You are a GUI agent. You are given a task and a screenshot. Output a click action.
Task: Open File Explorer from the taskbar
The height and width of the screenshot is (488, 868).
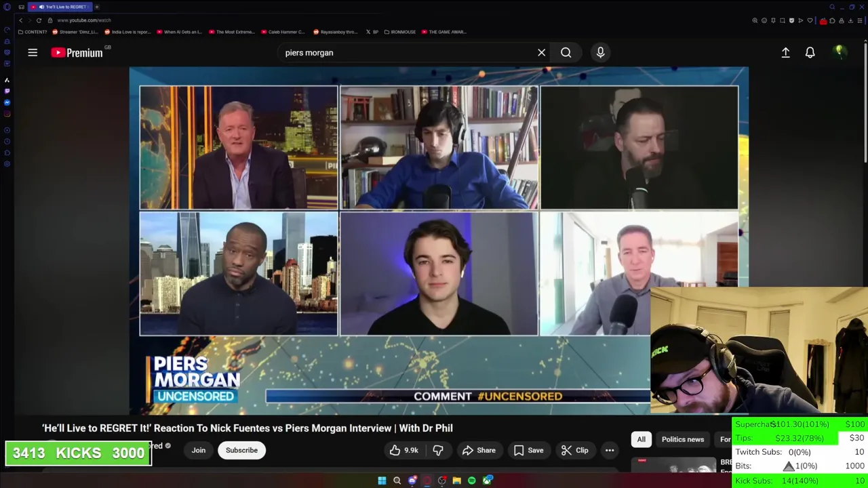[x=456, y=481]
